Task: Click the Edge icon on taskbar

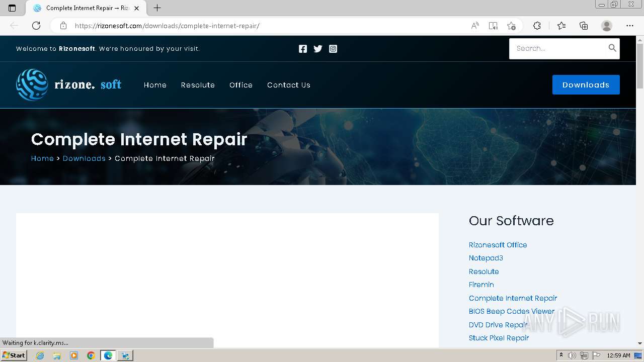Action: click(108, 355)
